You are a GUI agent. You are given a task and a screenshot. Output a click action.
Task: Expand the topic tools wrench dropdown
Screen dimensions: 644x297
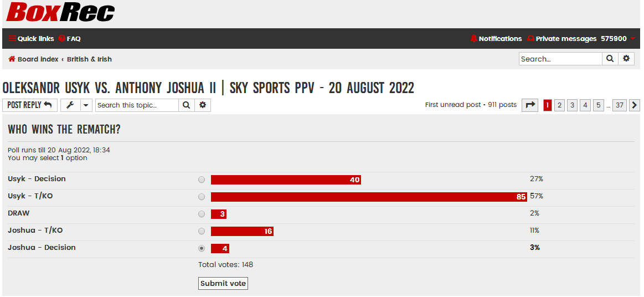(x=76, y=105)
